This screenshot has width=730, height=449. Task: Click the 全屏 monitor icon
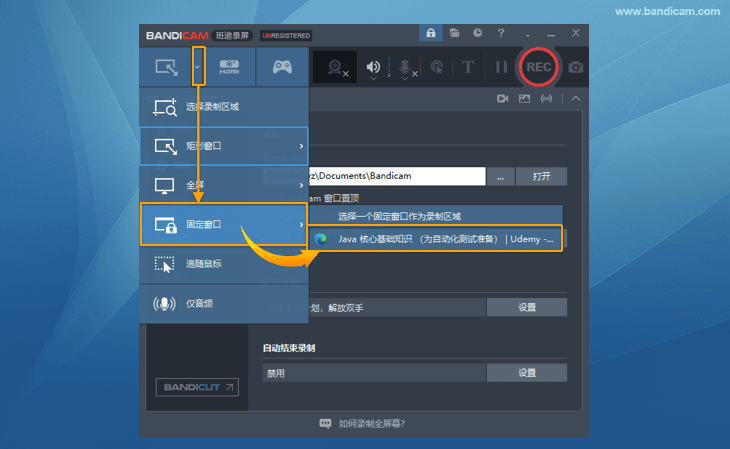pyautogui.click(x=164, y=186)
